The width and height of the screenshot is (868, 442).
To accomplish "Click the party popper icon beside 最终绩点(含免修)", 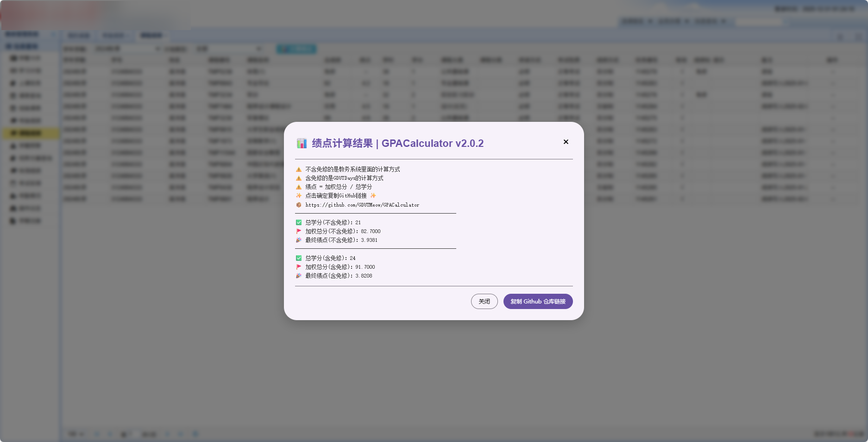I will click(299, 276).
